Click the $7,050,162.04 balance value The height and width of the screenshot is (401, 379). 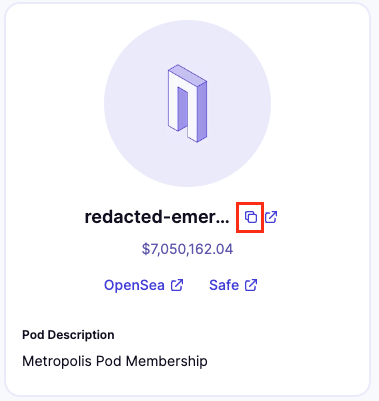[x=187, y=249]
